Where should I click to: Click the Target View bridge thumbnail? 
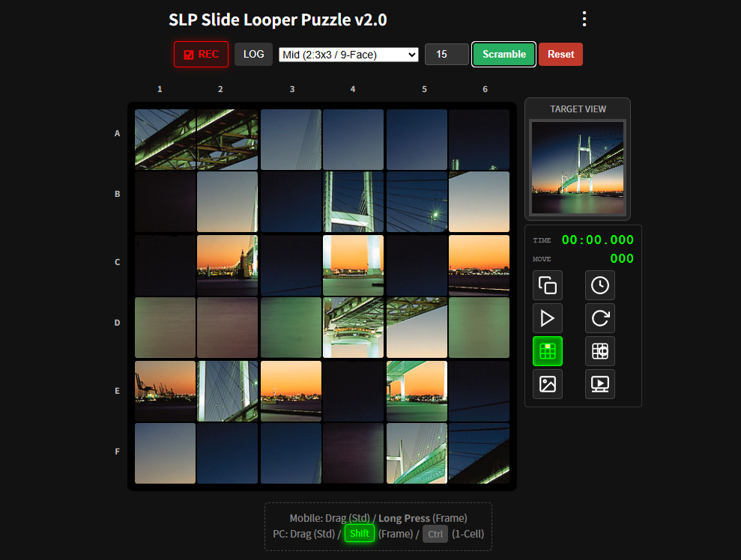(577, 168)
